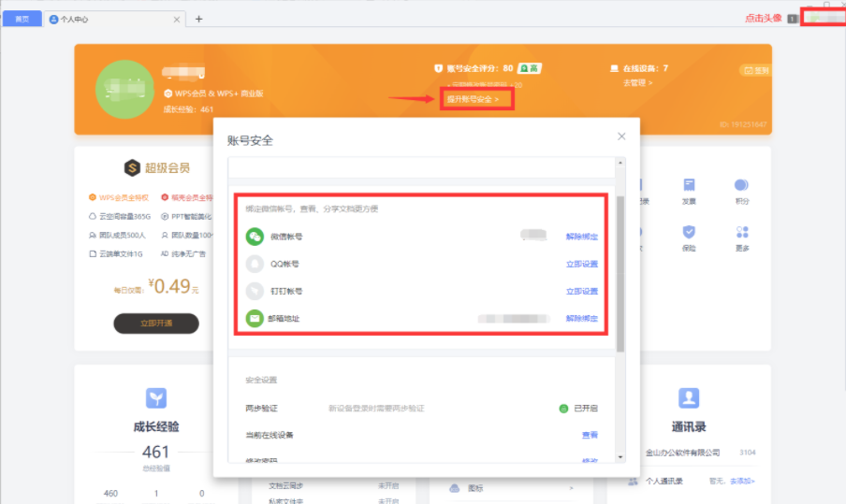The image size is (846, 504).
Task: Open the 更多 more icon
Action: click(x=742, y=232)
